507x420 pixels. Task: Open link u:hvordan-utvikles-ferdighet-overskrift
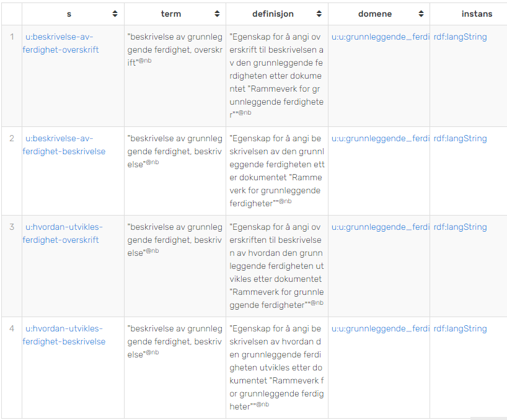pyautogui.click(x=62, y=234)
